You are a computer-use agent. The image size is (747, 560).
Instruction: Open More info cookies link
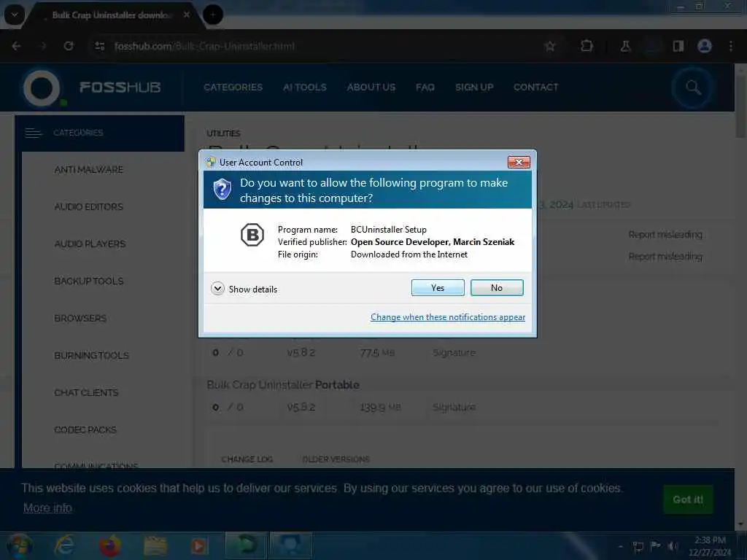[47, 507]
